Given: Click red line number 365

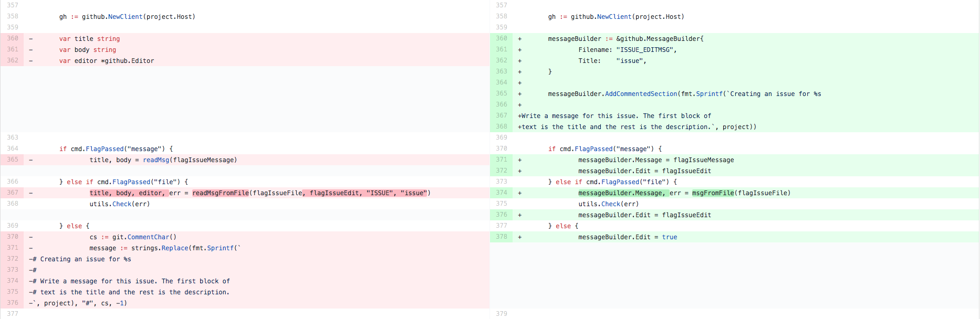Looking at the screenshot, I should pyautogui.click(x=13, y=159).
